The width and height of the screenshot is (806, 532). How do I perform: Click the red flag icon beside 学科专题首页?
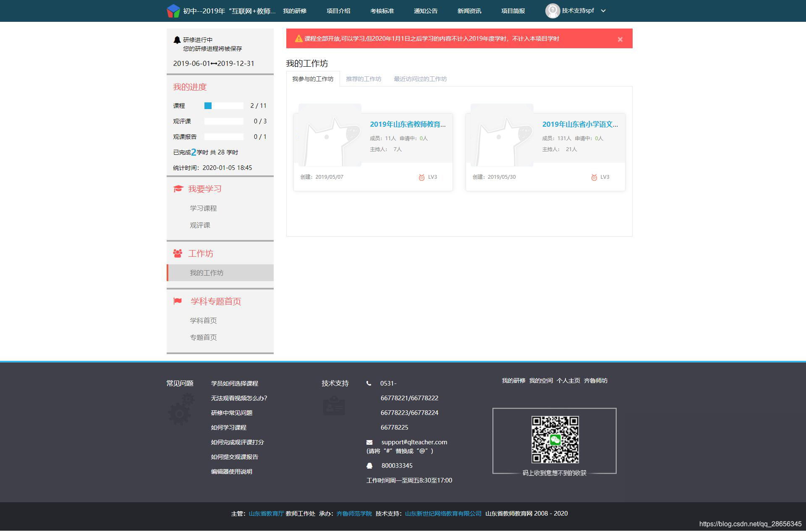178,301
